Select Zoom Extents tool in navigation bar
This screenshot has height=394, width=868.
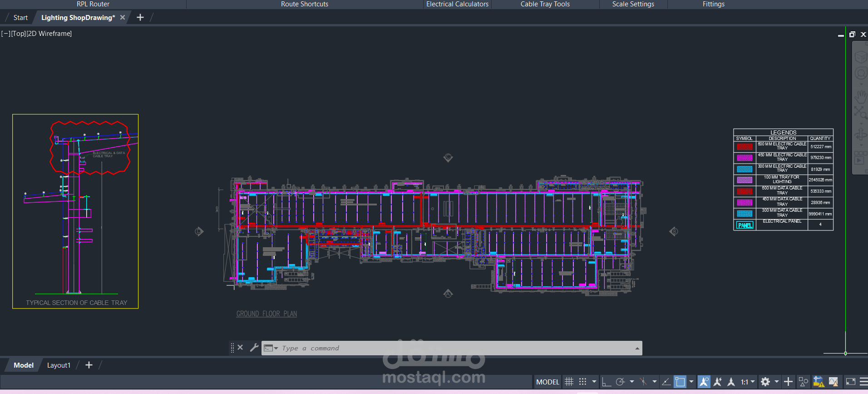pyautogui.click(x=861, y=112)
